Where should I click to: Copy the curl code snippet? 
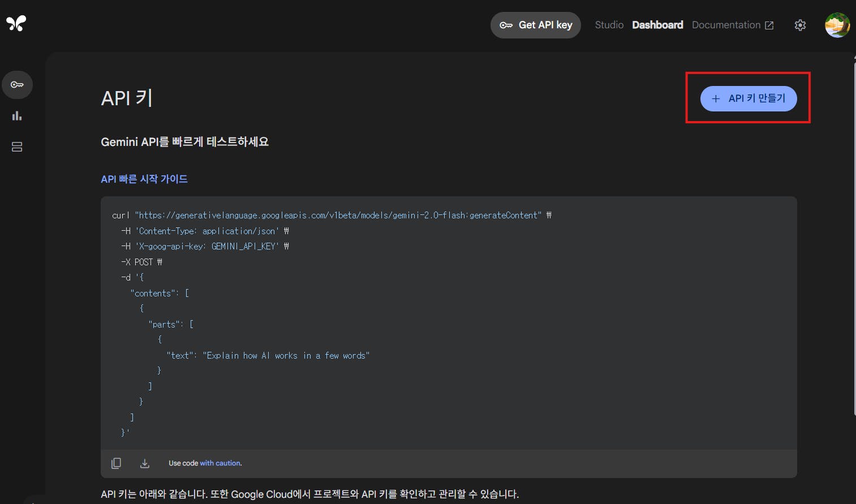[116, 463]
